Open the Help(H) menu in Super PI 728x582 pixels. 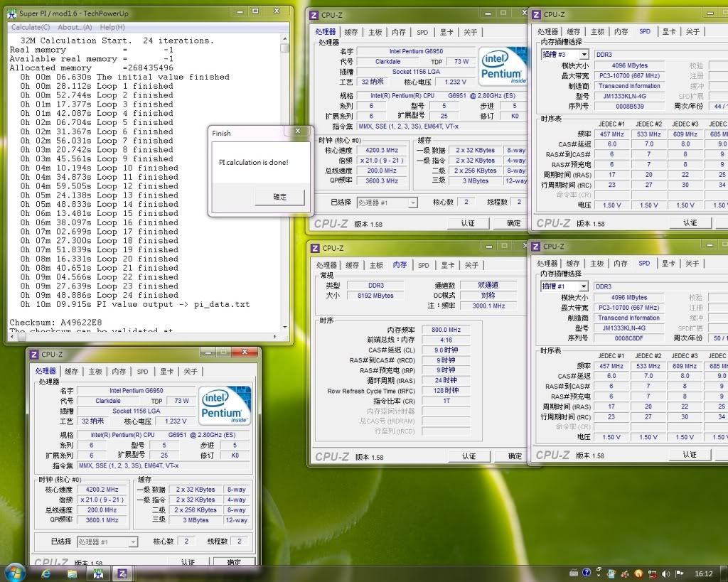112,27
